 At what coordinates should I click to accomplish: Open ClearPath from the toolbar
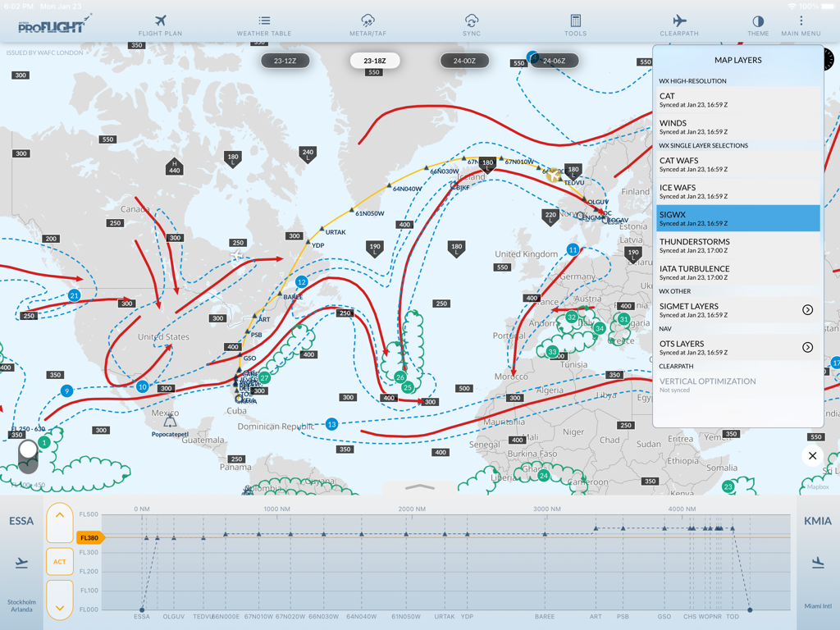[678, 25]
